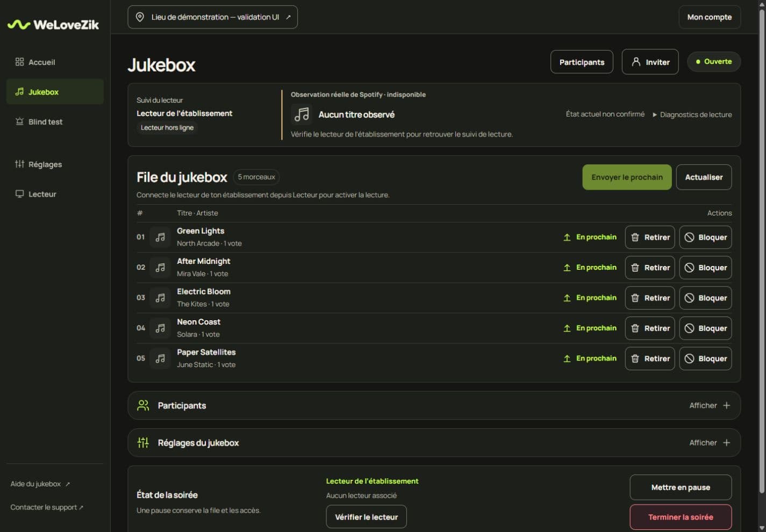766x532 pixels.
Task: Open Lecteur in the sidebar
Action: coord(55,194)
